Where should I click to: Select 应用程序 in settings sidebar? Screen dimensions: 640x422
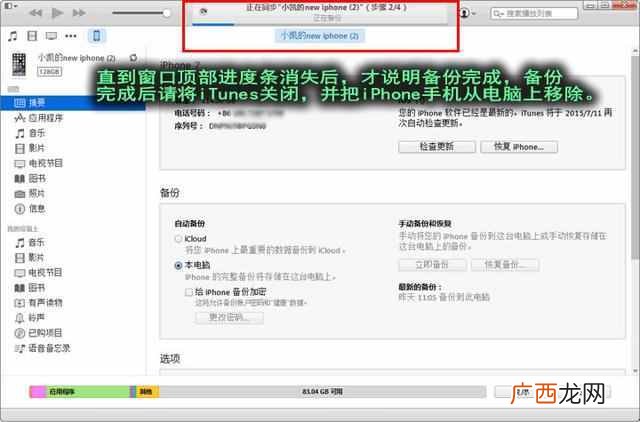39,118
